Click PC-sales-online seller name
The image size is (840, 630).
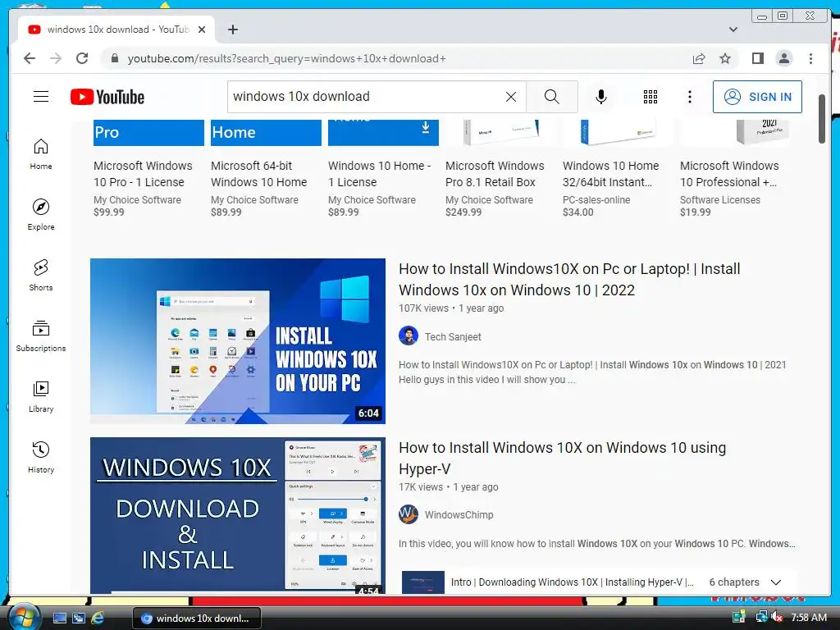pyautogui.click(x=596, y=200)
